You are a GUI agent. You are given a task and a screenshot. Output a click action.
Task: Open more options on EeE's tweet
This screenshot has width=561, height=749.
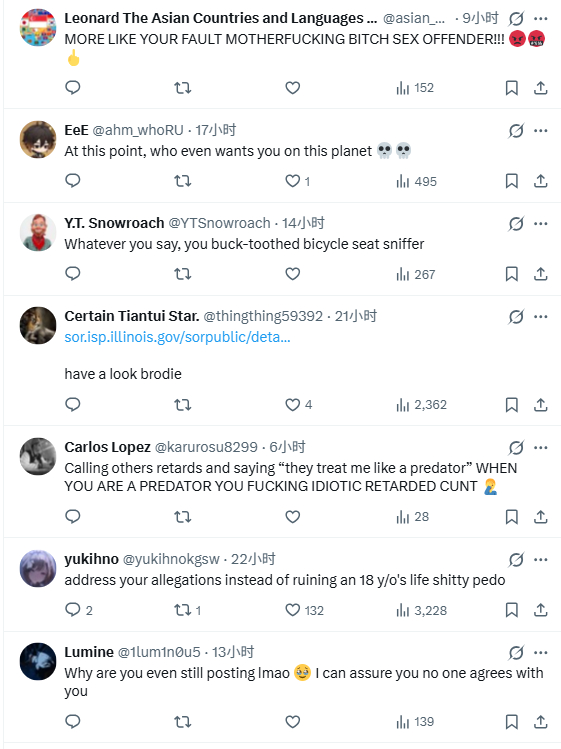click(x=540, y=130)
